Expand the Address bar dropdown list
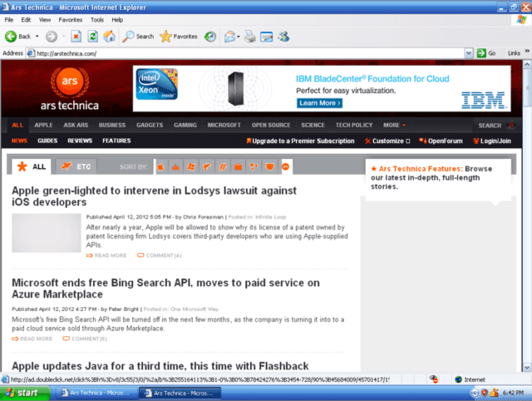This screenshot has height=401, width=532. 469,53
